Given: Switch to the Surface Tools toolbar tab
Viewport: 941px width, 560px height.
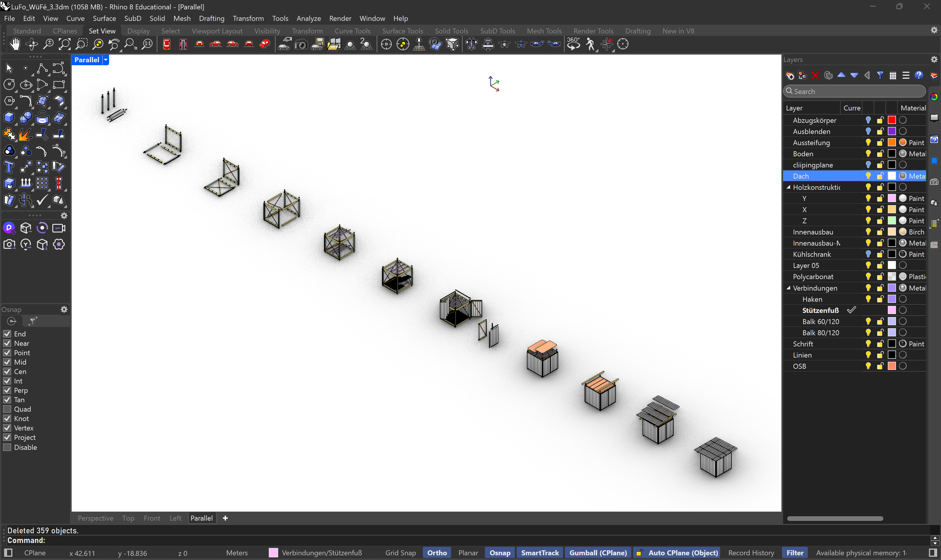Looking at the screenshot, I should pyautogui.click(x=403, y=31).
